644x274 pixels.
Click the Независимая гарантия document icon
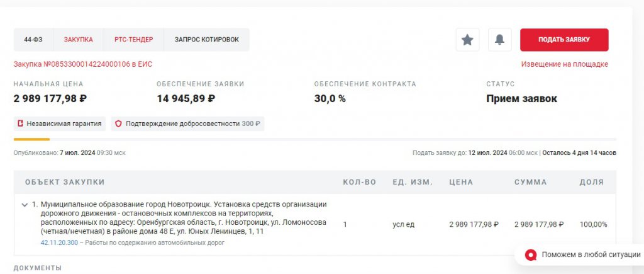click(x=21, y=123)
